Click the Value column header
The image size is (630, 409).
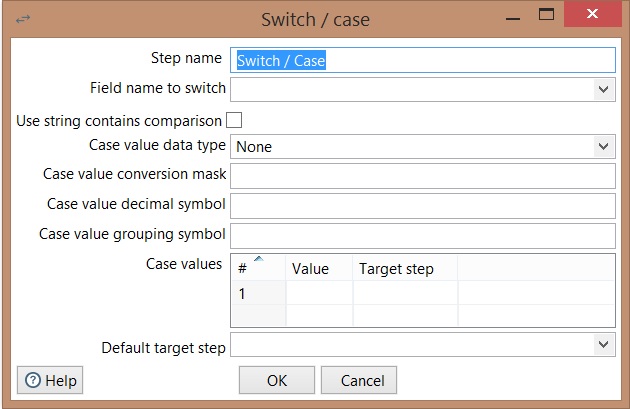point(319,268)
